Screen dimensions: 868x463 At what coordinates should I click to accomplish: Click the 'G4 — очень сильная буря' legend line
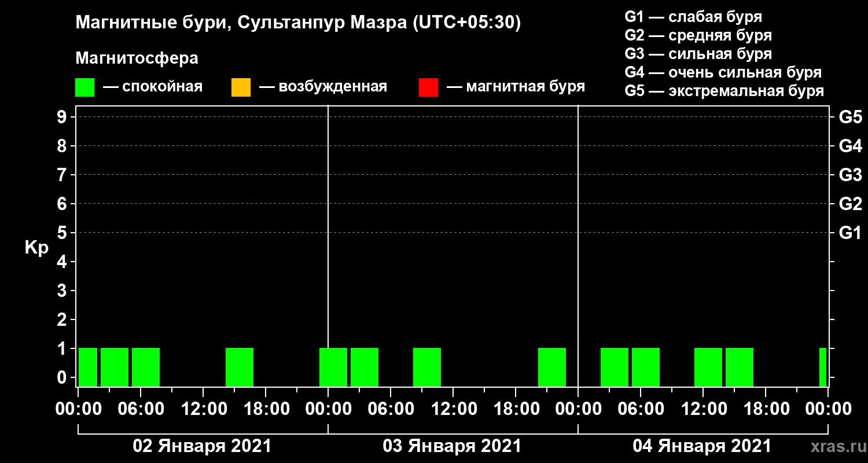tap(723, 72)
